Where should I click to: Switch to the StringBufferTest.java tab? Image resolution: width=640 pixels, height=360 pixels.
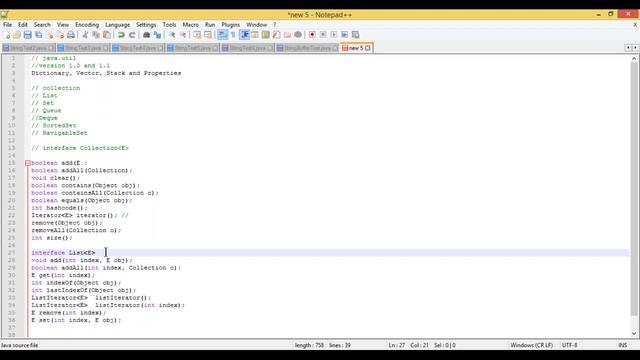307,48
